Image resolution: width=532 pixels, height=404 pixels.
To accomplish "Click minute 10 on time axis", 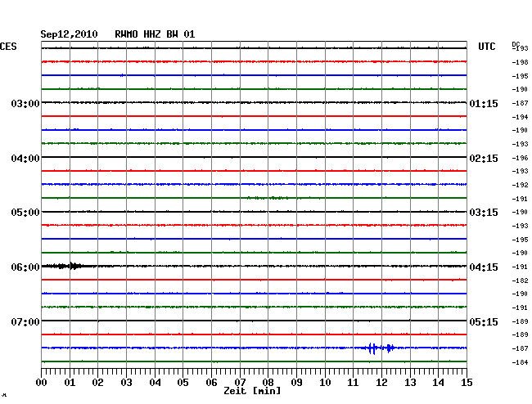I will (x=325, y=383).
